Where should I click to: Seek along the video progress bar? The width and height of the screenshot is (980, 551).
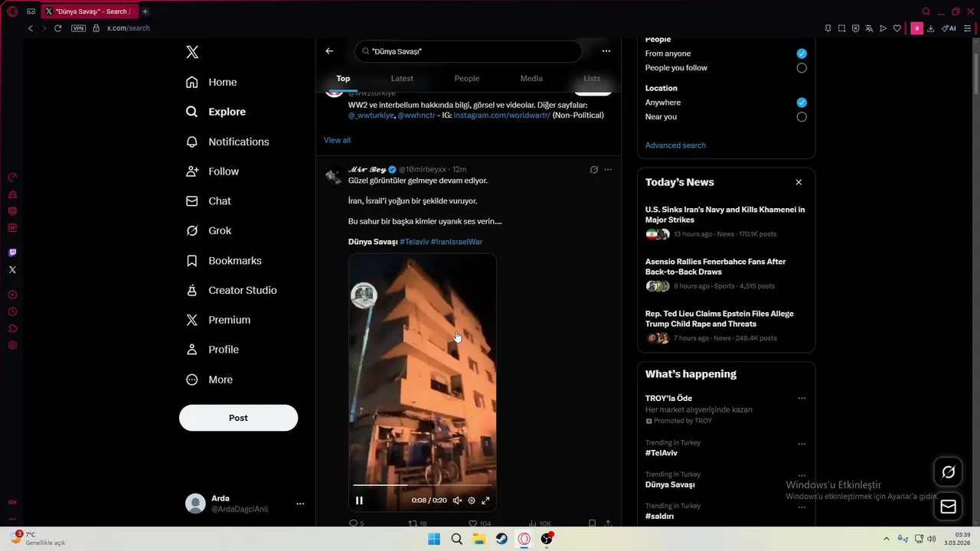click(422, 485)
